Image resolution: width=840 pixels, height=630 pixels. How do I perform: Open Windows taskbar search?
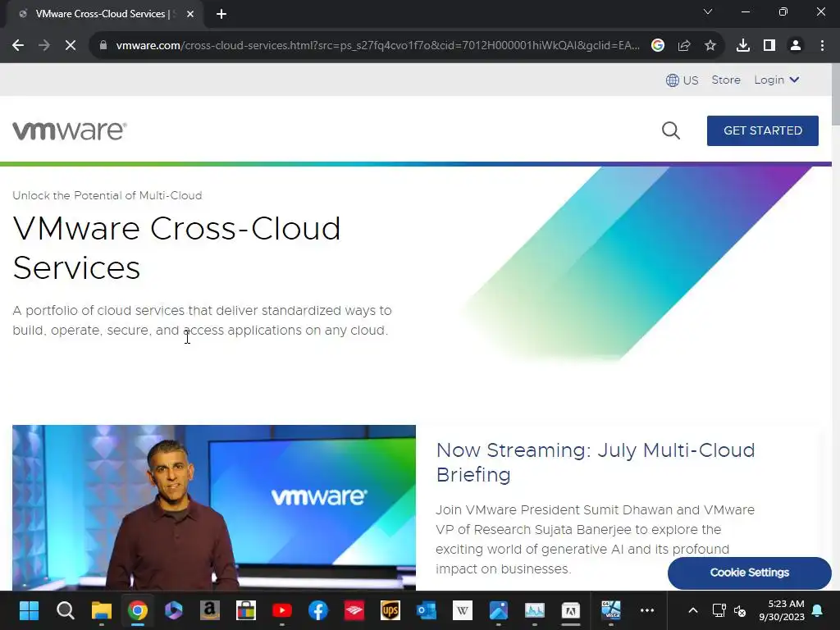[66, 610]
